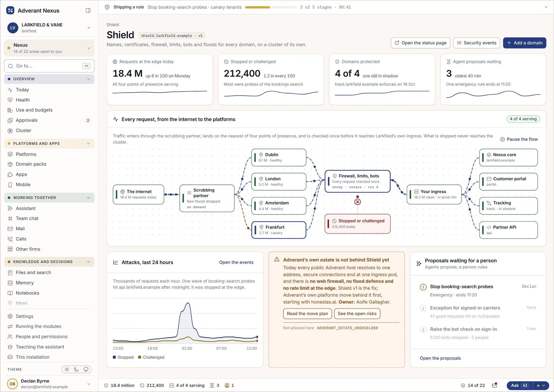The height and width of the screenshot is (392, 554).
Task: Open the Today activity icon
Action: pos(10,90)
